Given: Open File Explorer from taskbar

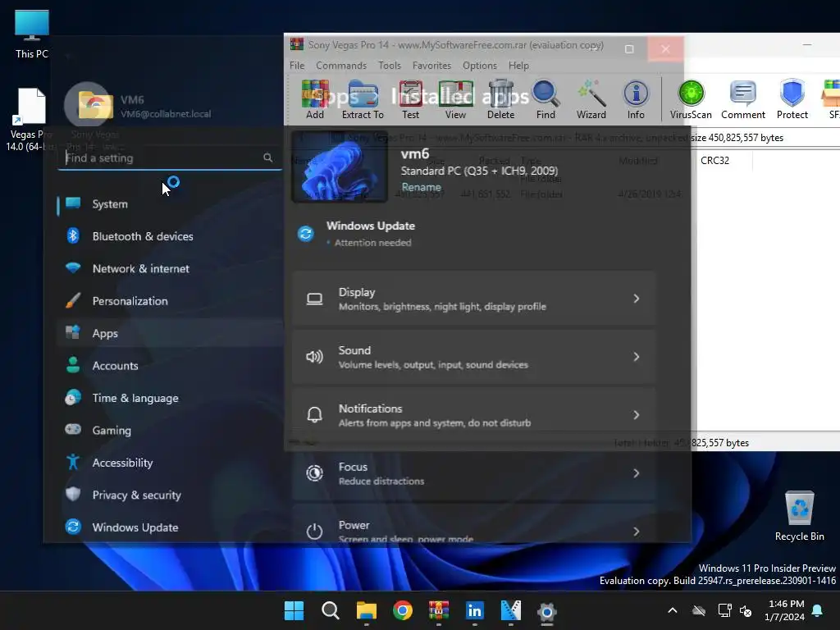Looking at the screenshot, I should [x=367, y=610].
